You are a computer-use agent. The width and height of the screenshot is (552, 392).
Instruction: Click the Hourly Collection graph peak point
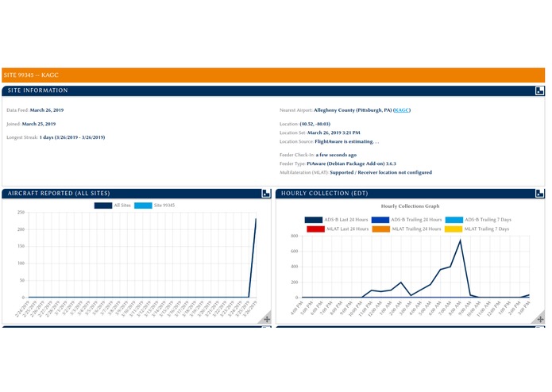coord(460,240)
